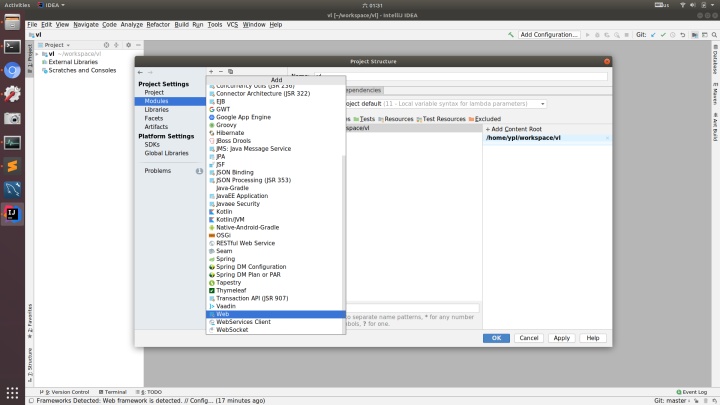
Task: Show Git history clock icon
Action: click(673, 35)
